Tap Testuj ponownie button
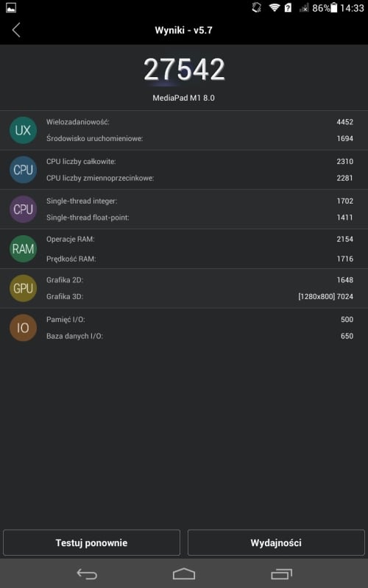Screen dimensions: 368x588 (91, 542)
